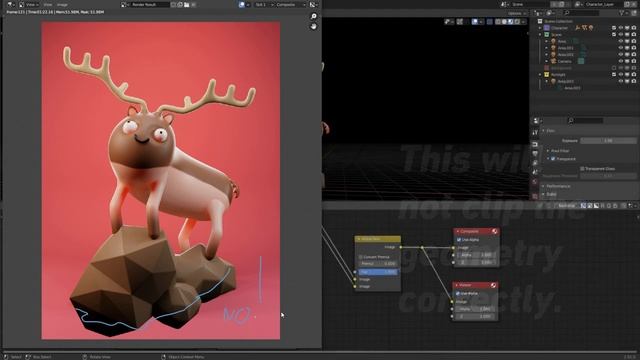Image resolution: width=640 pixels, height=360 pixels.
Task: Expand the Character collection in outliner
Action: [540, 28]
